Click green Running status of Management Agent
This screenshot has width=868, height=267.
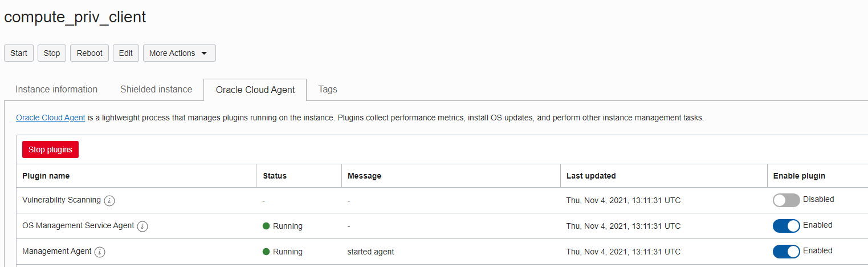(x=283, y=252)
